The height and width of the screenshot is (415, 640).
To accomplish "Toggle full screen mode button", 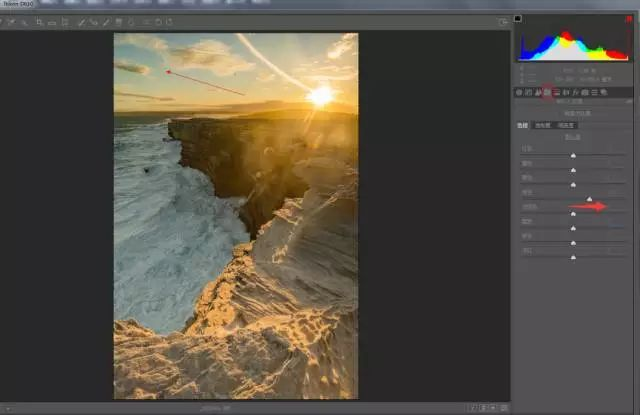I will (503, 21).
